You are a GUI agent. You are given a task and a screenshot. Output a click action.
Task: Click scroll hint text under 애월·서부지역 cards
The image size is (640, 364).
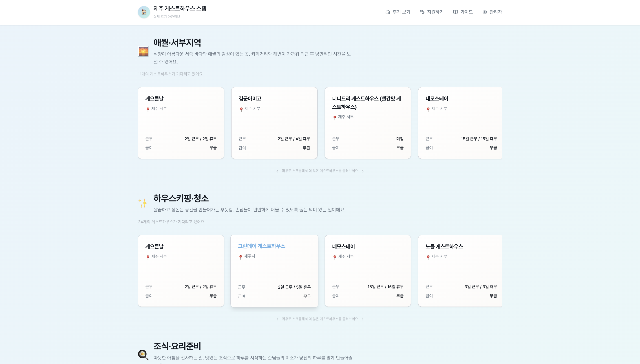pos(320,171)
